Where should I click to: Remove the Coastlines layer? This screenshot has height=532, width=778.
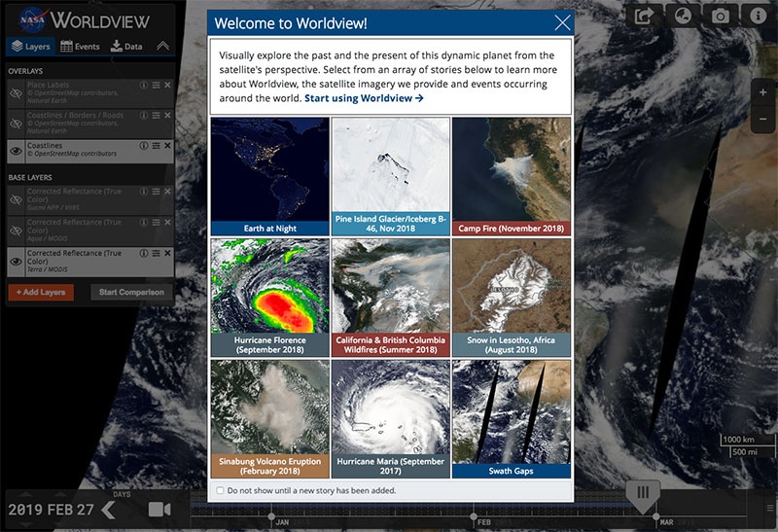167,146
